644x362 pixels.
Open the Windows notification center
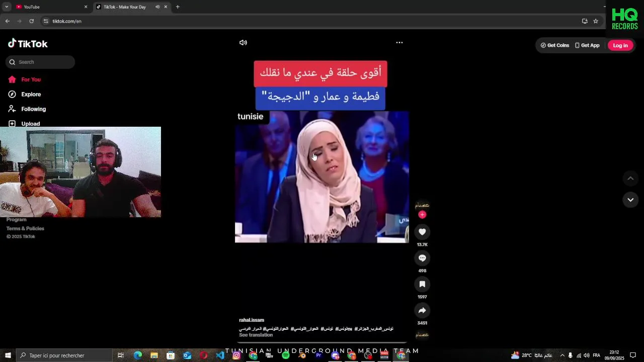tap(633, 355)
